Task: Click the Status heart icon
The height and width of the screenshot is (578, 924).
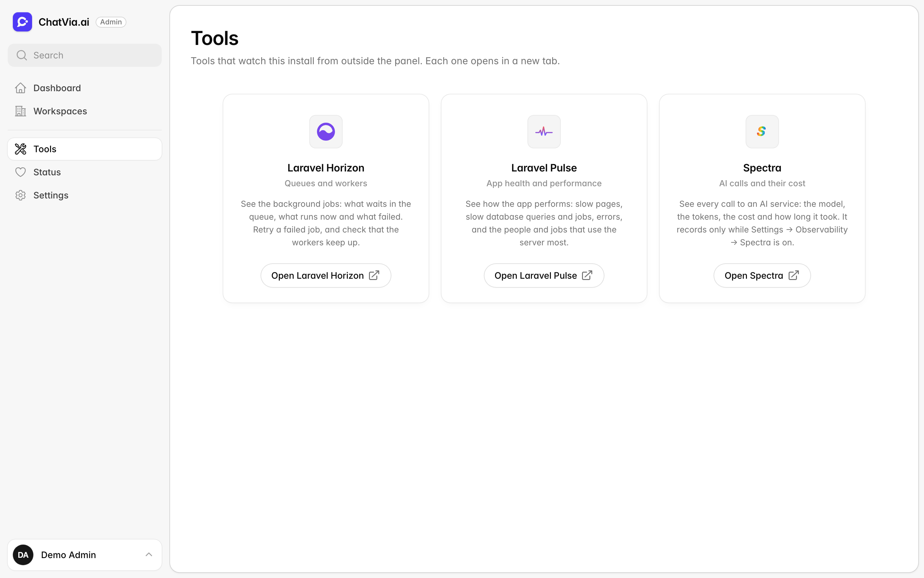Action: (x=21, y=172)
